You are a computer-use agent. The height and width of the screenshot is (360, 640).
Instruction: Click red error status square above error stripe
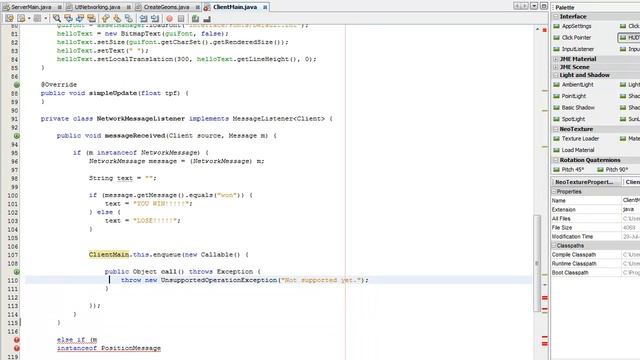pyautogui.click(x=544, y=30)
